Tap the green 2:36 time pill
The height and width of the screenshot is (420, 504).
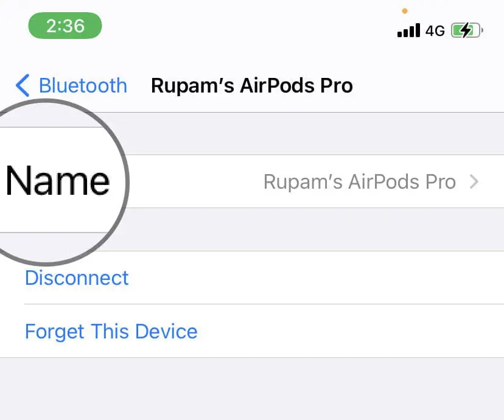pyautogui.click(x=65, y=26)
